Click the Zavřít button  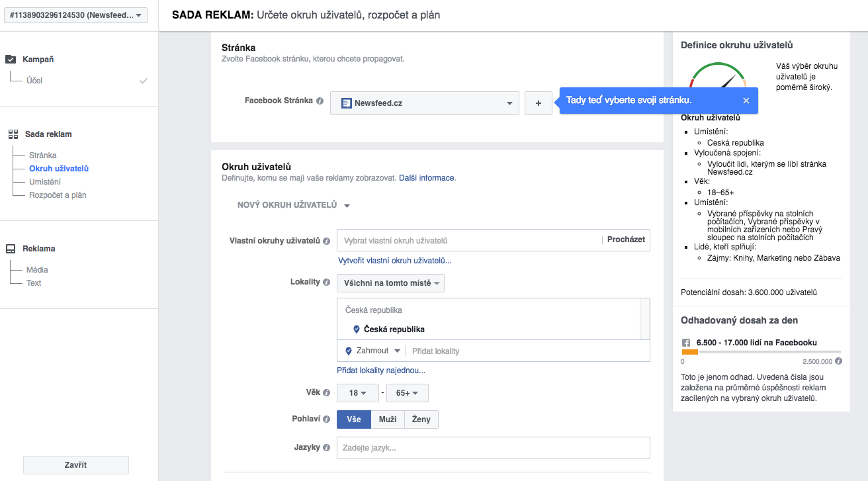(76, 465)
